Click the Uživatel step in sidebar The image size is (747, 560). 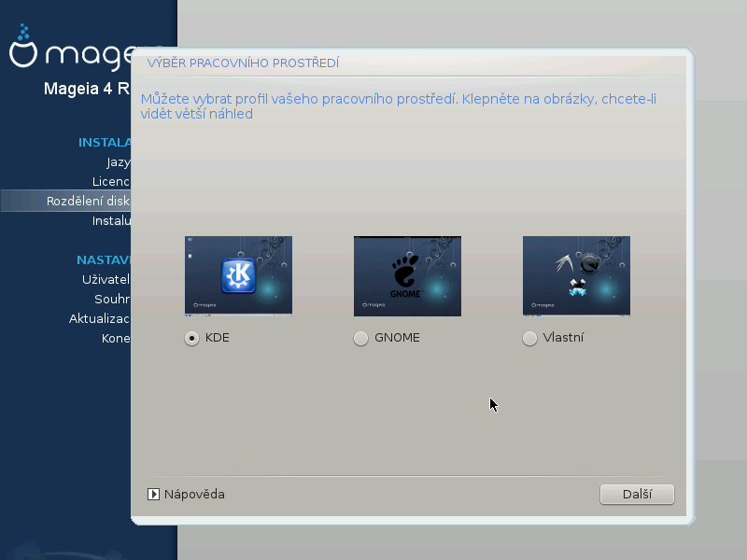click(106, 279)
